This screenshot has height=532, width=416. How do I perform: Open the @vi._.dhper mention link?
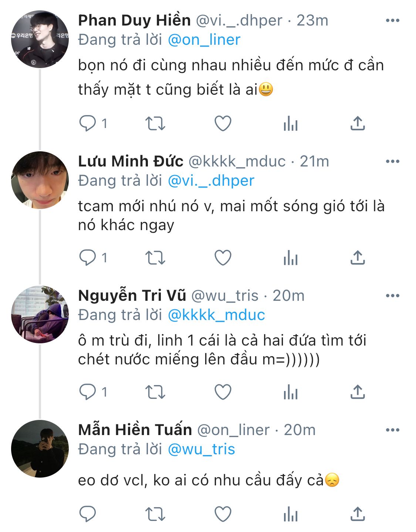click(x=211, y=181)
